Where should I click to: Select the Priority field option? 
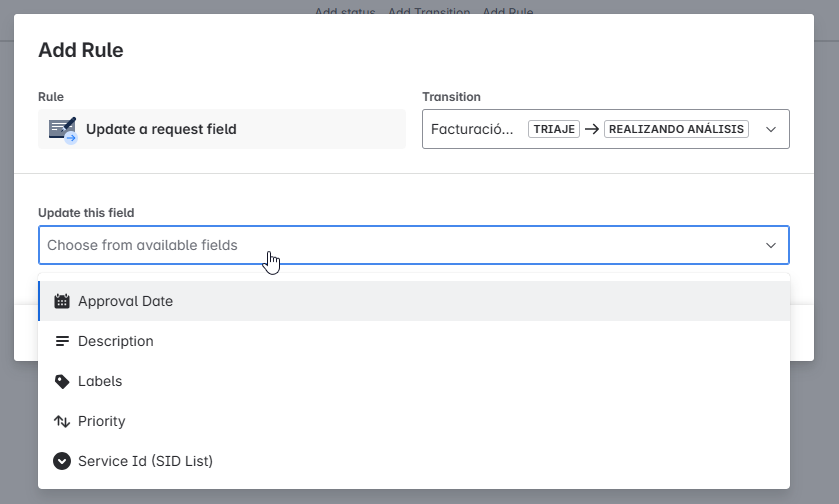click(102, 421)
